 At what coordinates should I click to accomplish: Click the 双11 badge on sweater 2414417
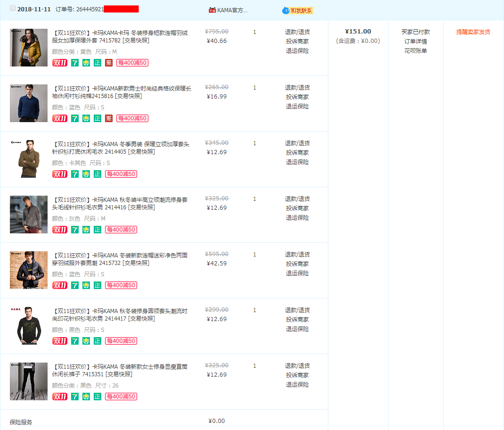(60, 341)
